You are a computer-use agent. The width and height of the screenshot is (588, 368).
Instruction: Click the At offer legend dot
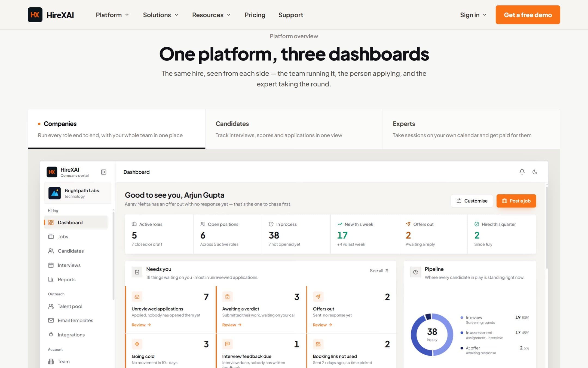click(x=462, y=348)
